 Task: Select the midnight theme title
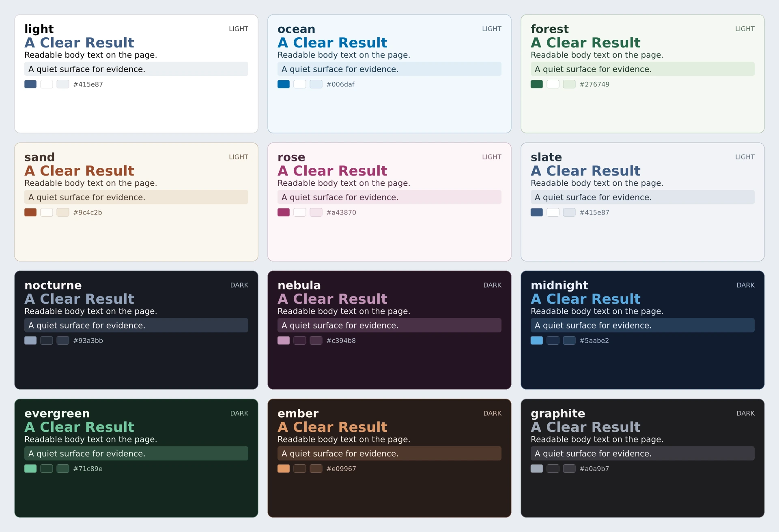pos(559,286)
